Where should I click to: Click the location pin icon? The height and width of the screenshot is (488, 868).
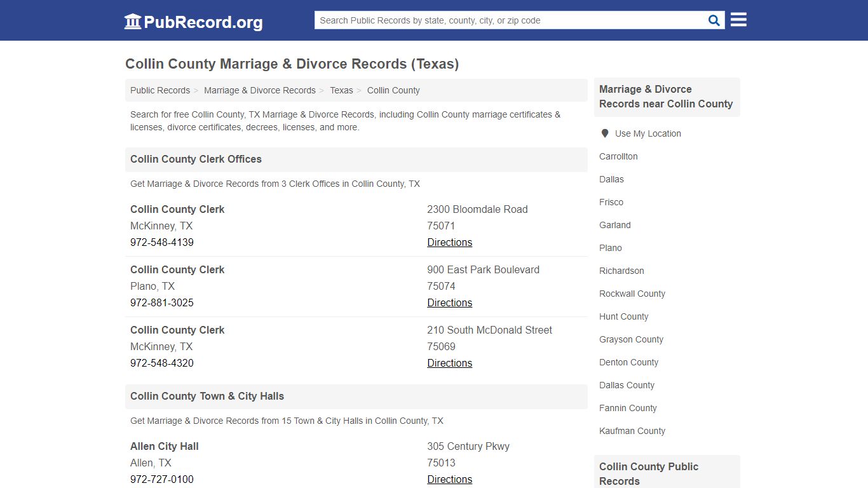coord(605,133)
